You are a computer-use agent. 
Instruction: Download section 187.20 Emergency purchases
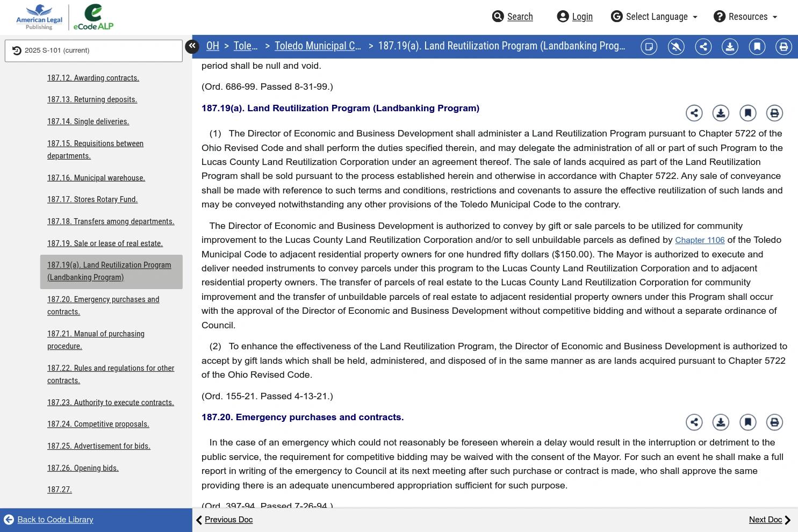(721, 422)
